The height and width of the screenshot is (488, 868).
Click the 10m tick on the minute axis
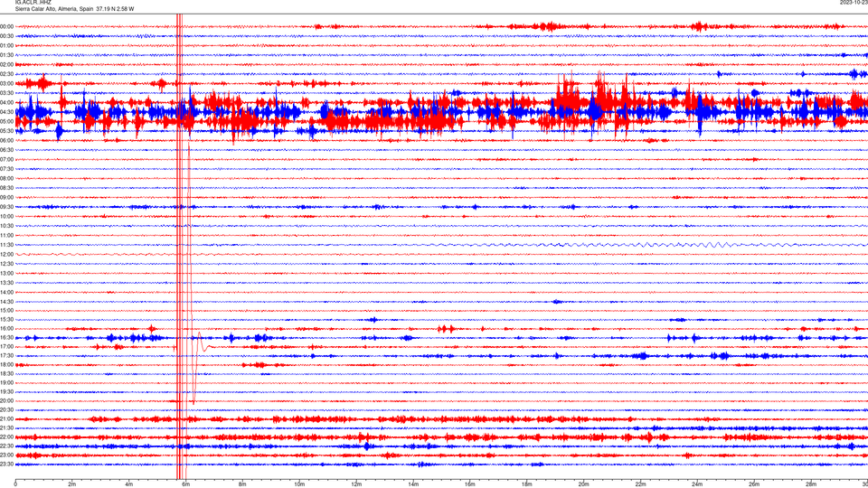point(299,484)
